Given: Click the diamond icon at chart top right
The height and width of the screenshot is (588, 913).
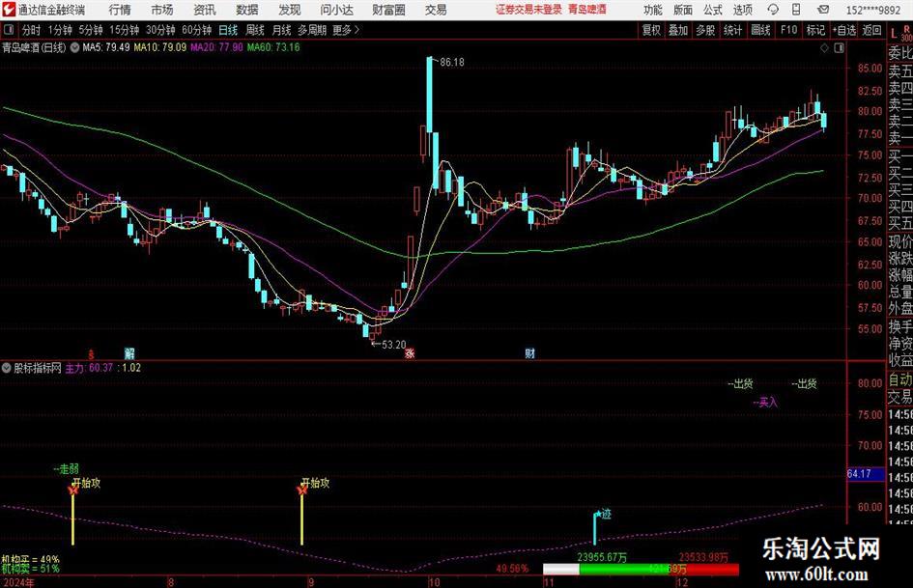Looking at the screenshot, I should [824, 48].
